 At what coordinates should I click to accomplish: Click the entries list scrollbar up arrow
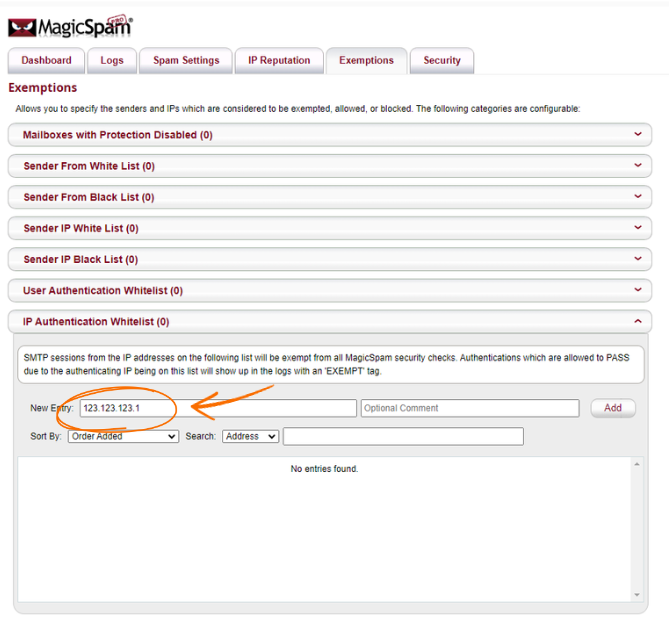(637, 464)
